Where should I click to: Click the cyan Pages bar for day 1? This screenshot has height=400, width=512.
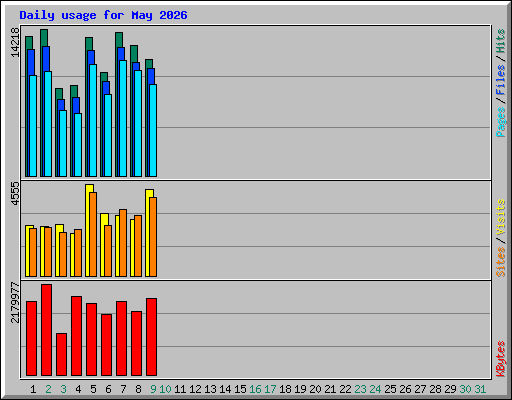click(x=33, y=126)
